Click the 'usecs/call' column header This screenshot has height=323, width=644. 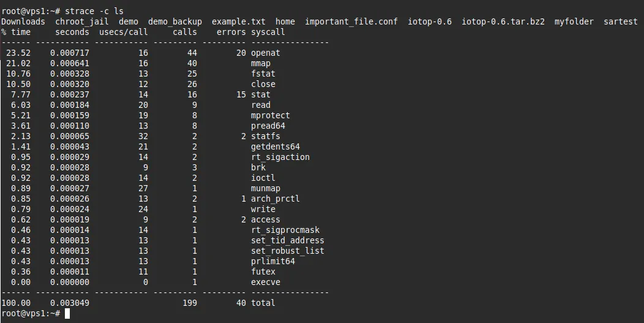(x=124, y=32)
